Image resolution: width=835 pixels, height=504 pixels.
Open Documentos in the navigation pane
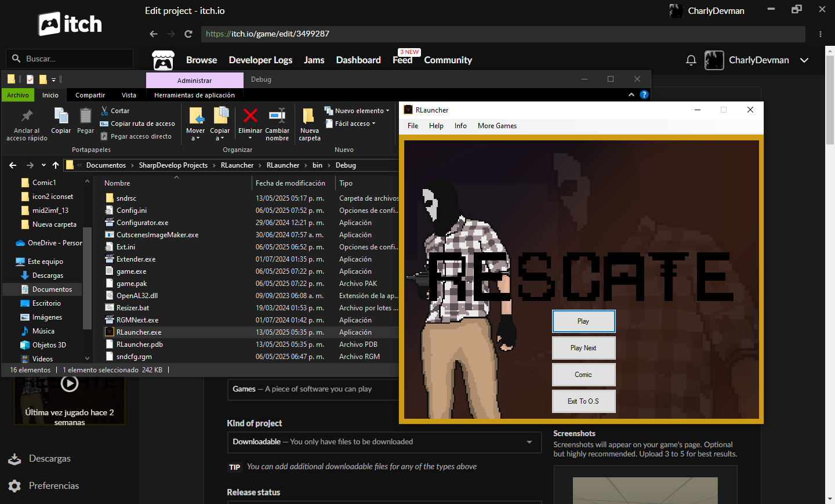pos(52,289)
